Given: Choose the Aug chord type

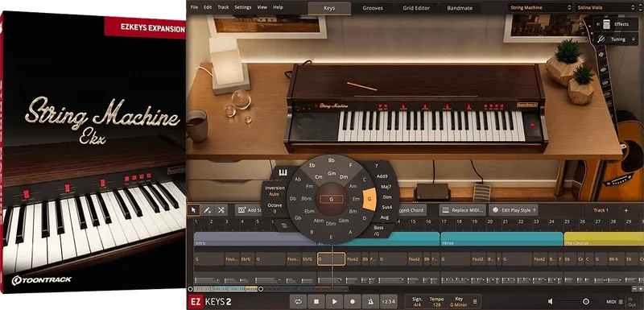Looking at the screenshot, I should coord(385,217).
